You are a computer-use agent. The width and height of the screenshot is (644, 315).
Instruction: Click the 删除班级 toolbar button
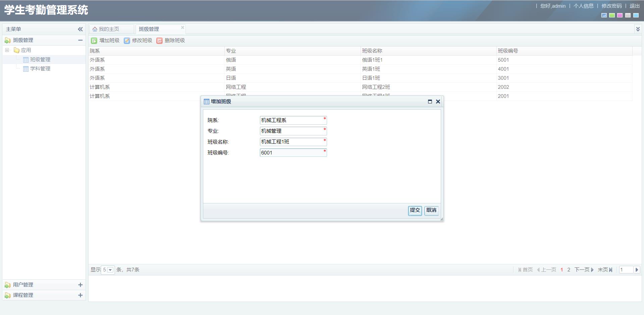tap(171, 41)
